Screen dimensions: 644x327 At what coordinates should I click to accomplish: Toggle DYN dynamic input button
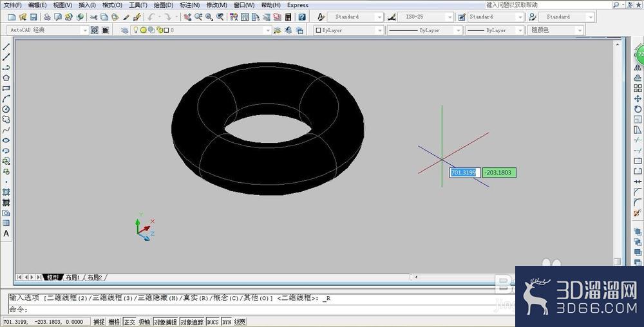point(226,322)
